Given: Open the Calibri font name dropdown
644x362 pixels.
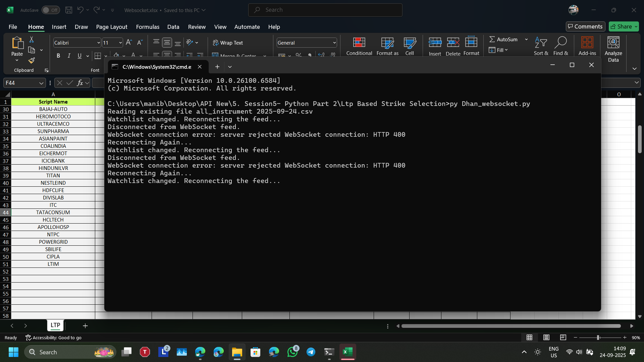Looking at the screenshot, I should point(99,43).
